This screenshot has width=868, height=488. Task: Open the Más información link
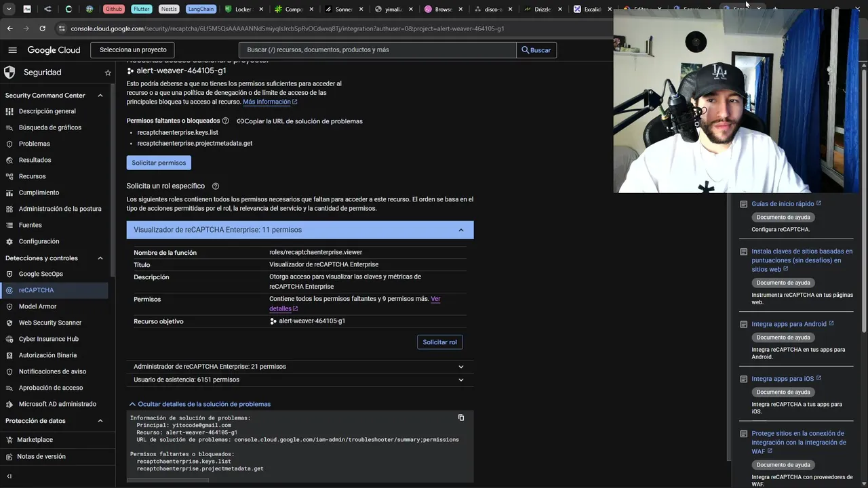tap(270, 102)
